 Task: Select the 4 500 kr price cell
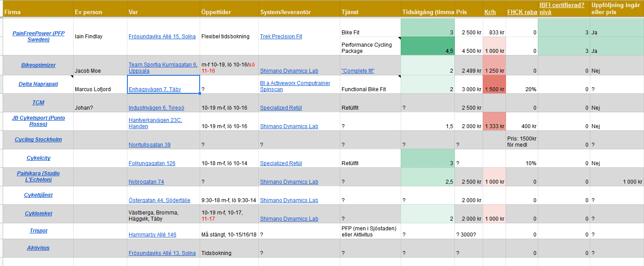(469, 46)
